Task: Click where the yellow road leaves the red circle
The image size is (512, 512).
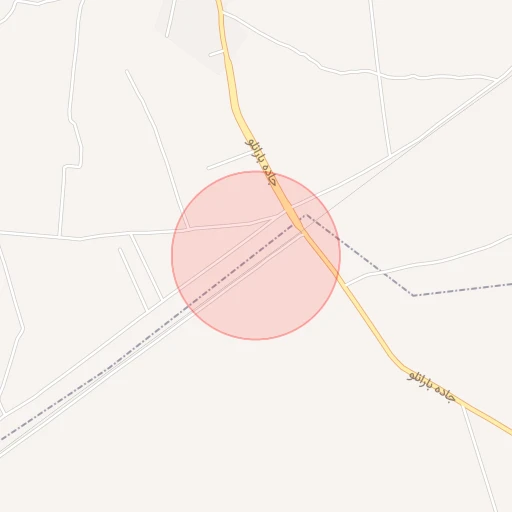Action: 337,275
